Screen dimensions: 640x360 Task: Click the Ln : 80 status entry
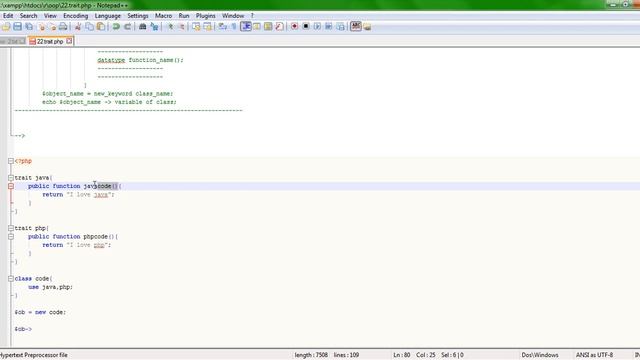(x=402, y=355)
